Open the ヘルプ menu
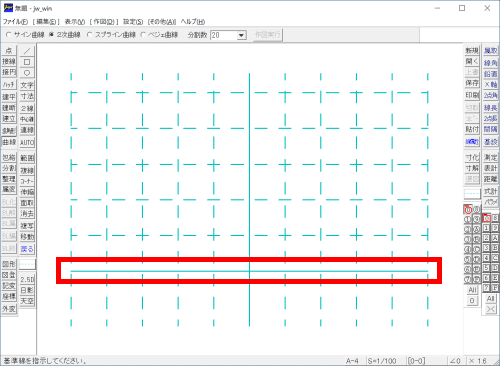Viewport: 500px width, 366px height. 193,22
